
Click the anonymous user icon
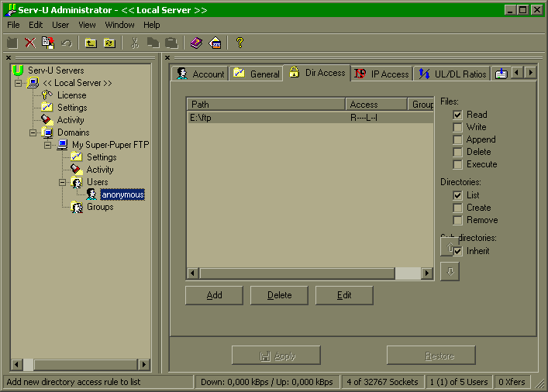[x=91, y=194]
